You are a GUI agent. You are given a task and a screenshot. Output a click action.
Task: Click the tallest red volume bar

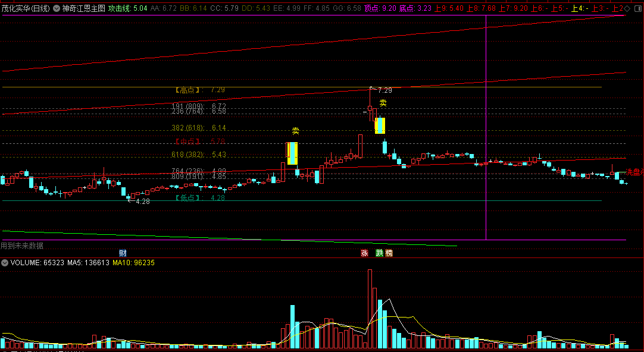coord(370,309)
